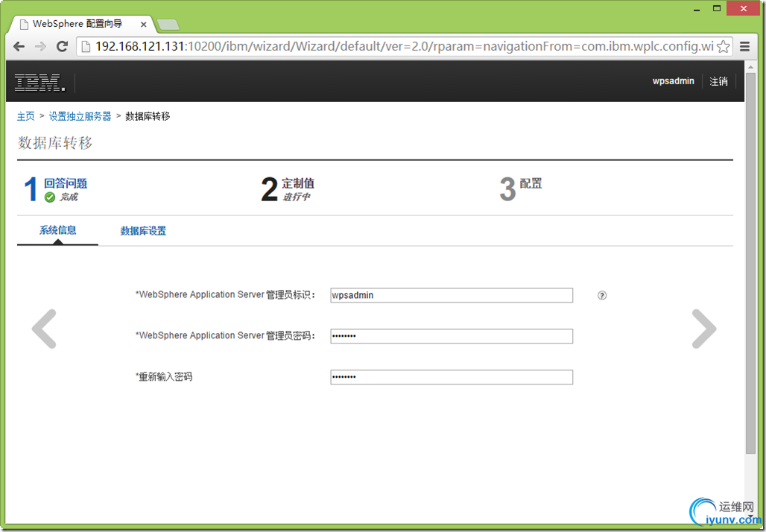766x532 pixels.
Task: Go back with the browser back arrow
Action: coord(19,46)
